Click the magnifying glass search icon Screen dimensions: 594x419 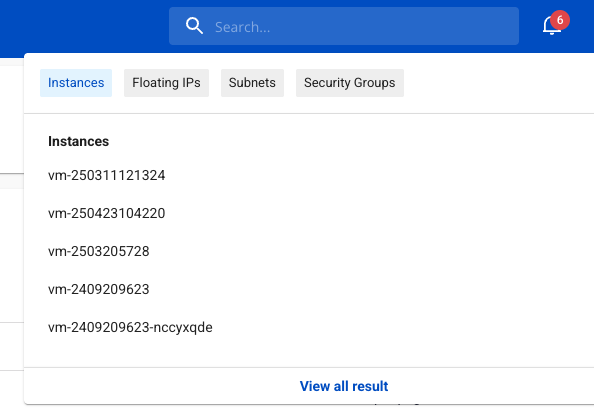tap(194, 26)
